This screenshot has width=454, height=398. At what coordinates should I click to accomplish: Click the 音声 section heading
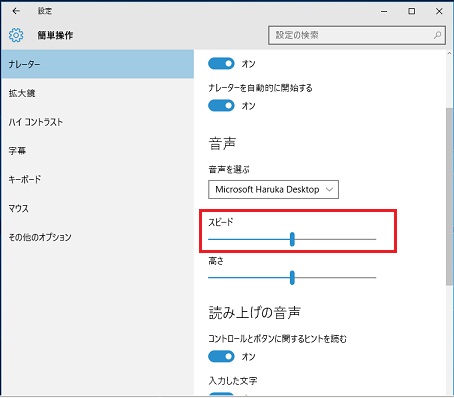pos(222,144)
